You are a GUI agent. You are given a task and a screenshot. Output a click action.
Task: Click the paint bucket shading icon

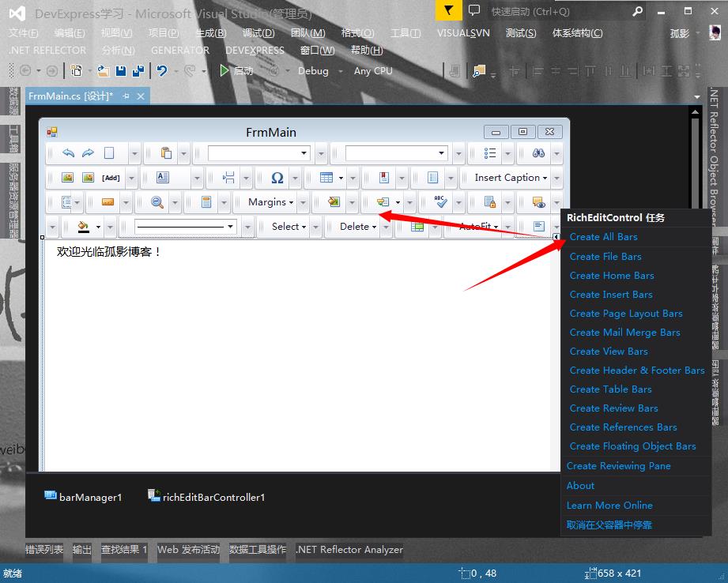click(x=83, y=227)
